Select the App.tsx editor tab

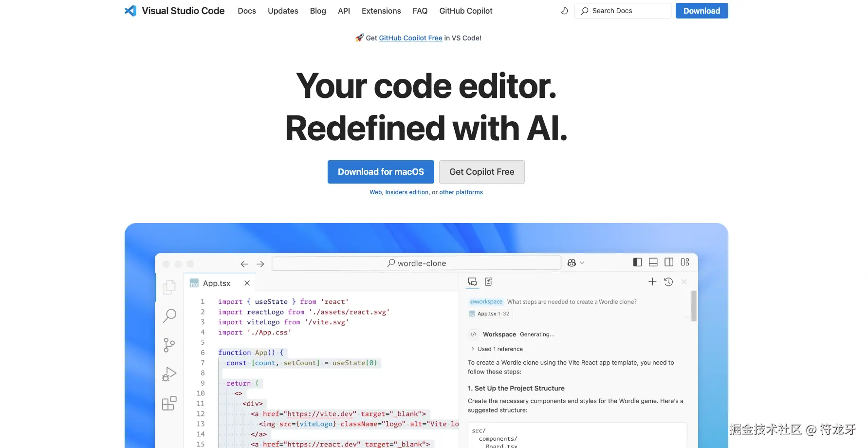click(220, 283)
